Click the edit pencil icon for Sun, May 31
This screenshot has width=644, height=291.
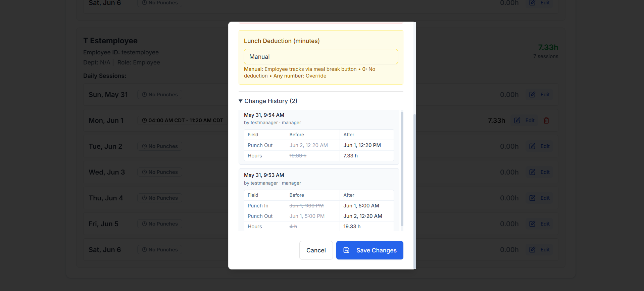point(532,95)
